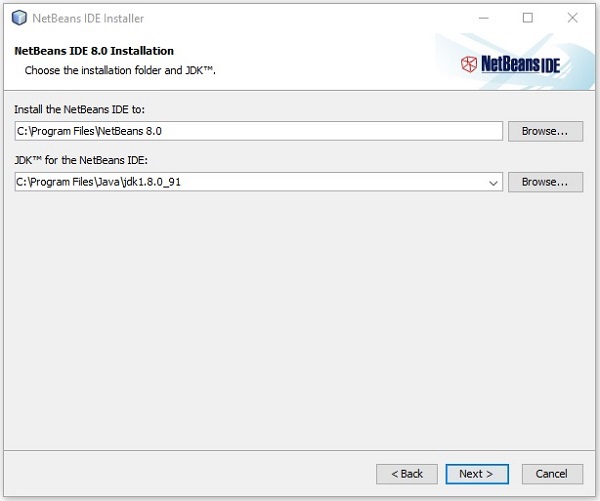Screen dimensions: 600x501
Task: Return to previous step with Back
Action: [x=407, y=473]
